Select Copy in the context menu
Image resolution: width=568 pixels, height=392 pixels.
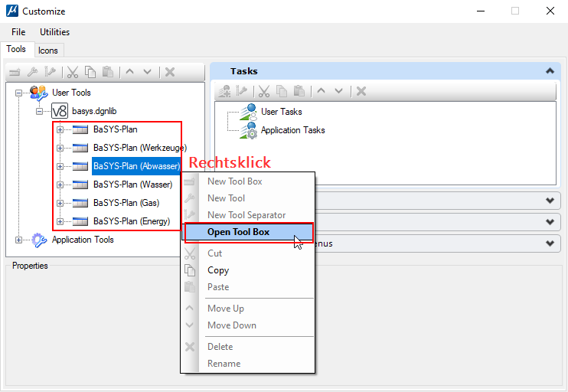218,270
